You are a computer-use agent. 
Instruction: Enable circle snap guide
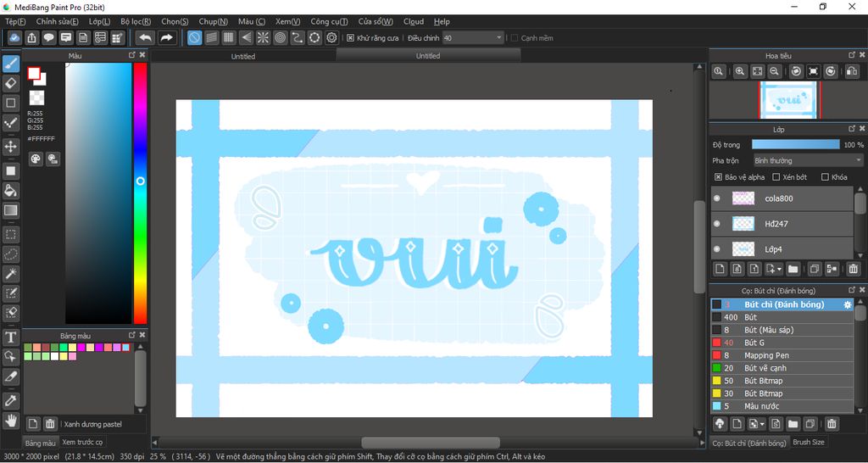coord(280,37)
